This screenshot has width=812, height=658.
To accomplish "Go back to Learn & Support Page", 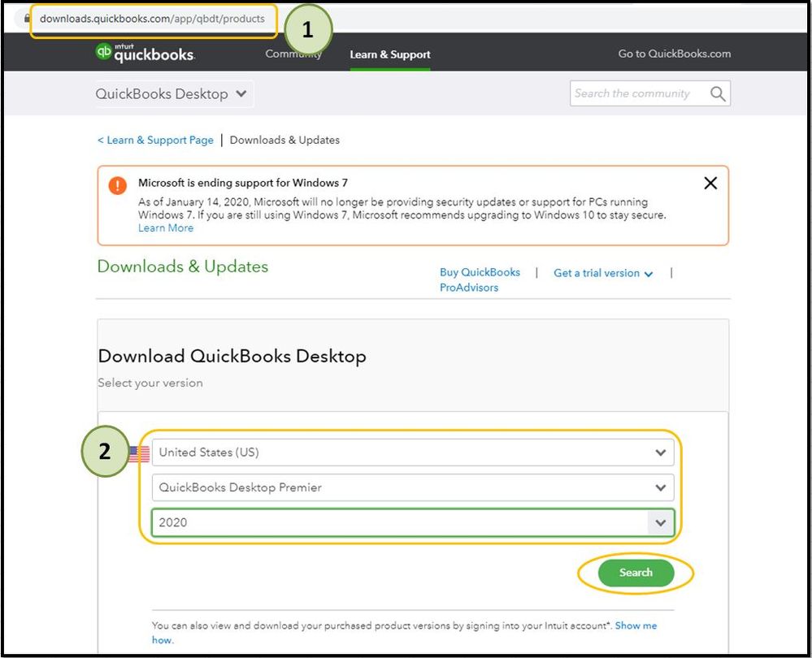I will tap(155, 141).
